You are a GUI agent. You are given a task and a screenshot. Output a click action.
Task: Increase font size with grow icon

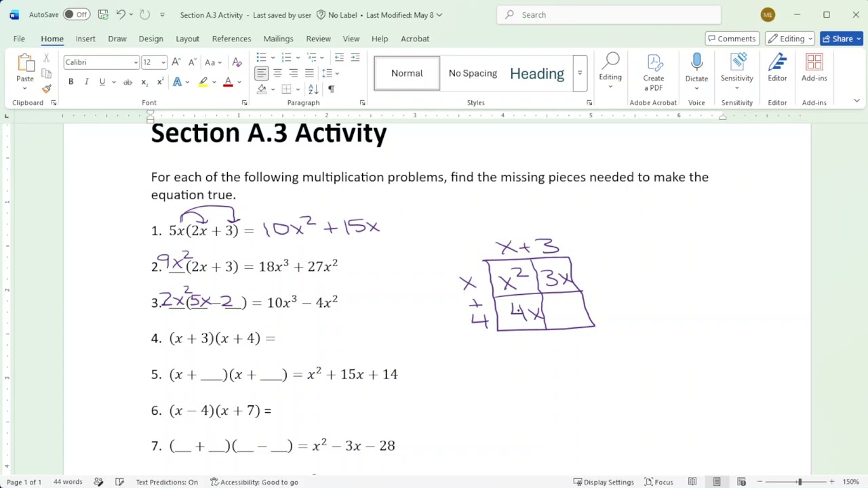[176, 62]
